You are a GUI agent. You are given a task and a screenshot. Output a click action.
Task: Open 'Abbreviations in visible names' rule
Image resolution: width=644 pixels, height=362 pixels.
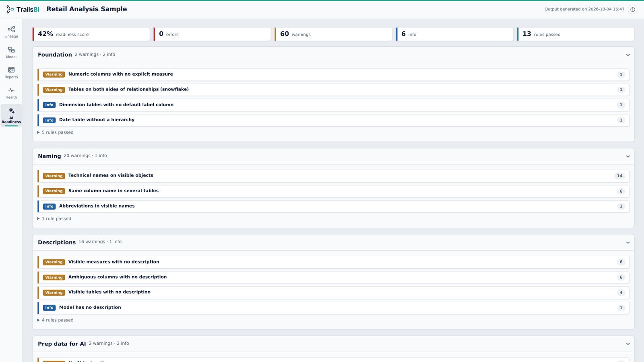pos(333,206)
